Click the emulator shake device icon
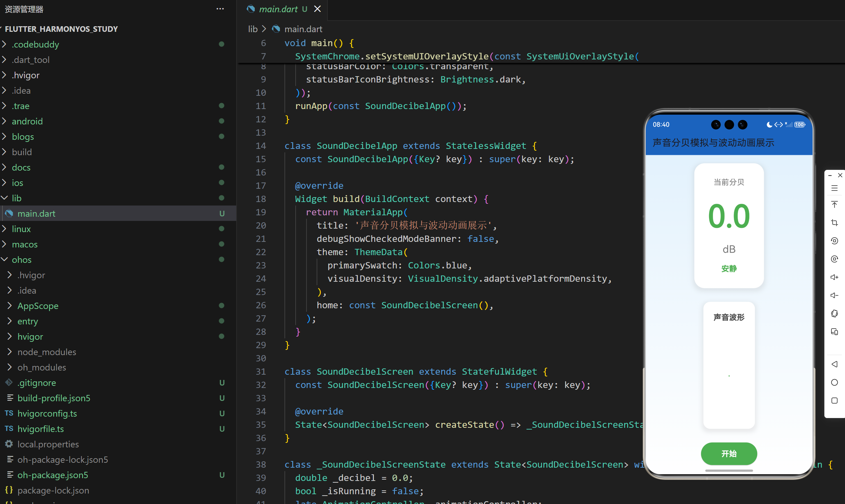The height and width of the screenshot is (504, 845). coord(835,314)
